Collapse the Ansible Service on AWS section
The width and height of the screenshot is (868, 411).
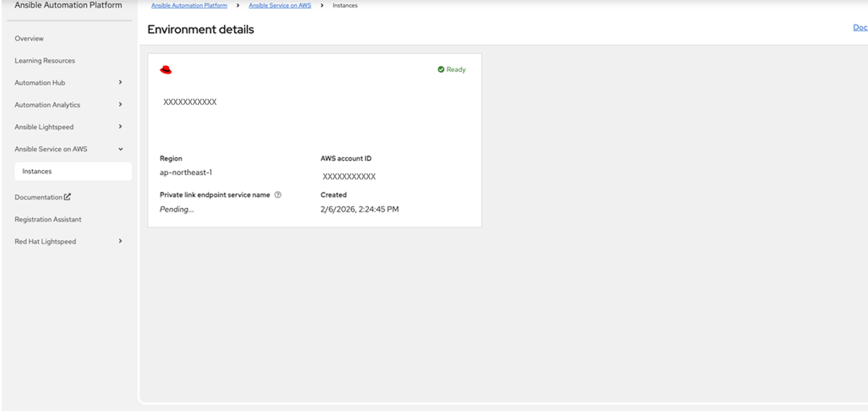[120, 149]
